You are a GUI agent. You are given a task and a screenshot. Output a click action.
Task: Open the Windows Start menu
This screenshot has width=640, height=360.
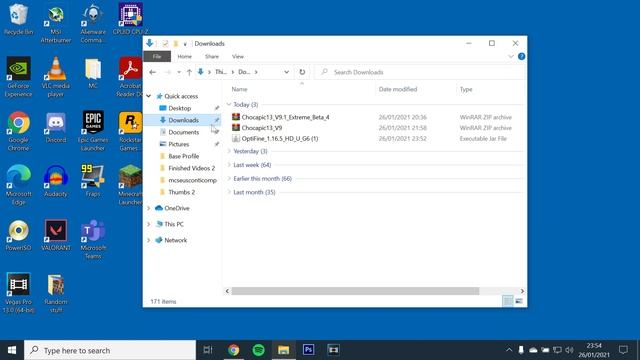click(x=12, y=350)
